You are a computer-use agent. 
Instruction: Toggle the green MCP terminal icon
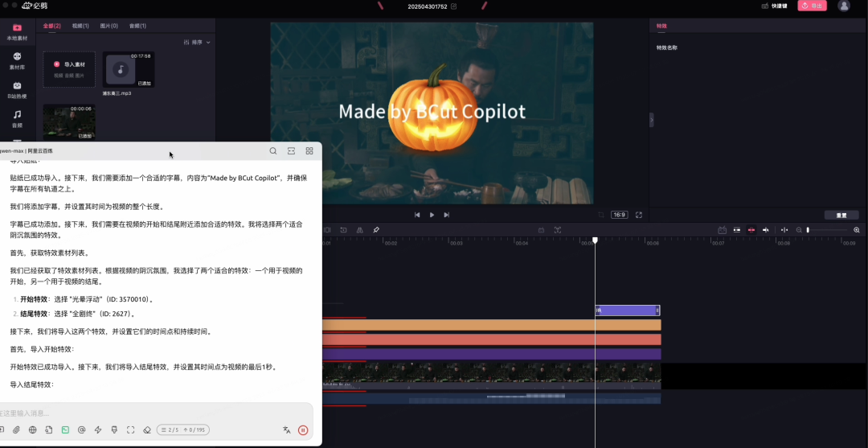65,430
